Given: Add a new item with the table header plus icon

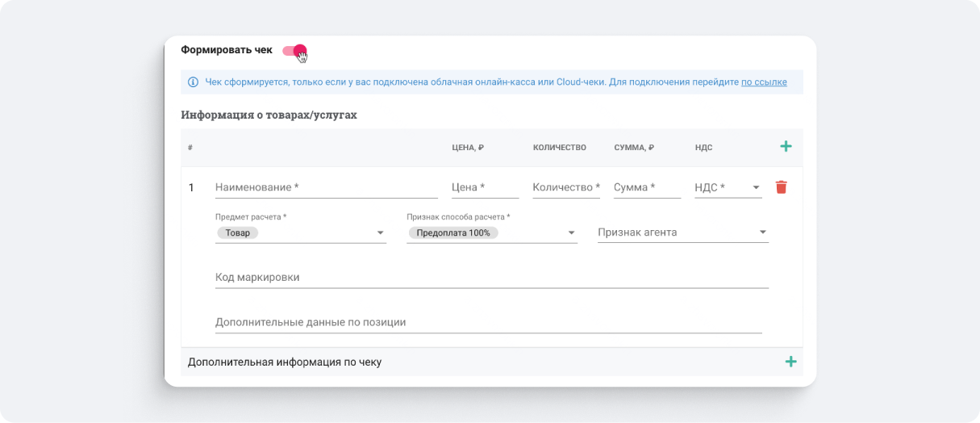Looking at the screenshot, I should point(786,146).
